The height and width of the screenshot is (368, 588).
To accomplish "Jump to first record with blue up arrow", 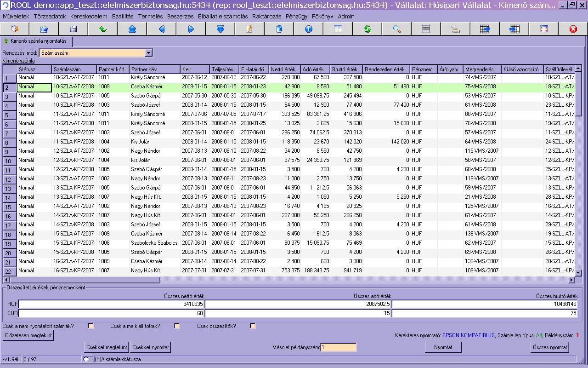I will [x=132, y=29].
